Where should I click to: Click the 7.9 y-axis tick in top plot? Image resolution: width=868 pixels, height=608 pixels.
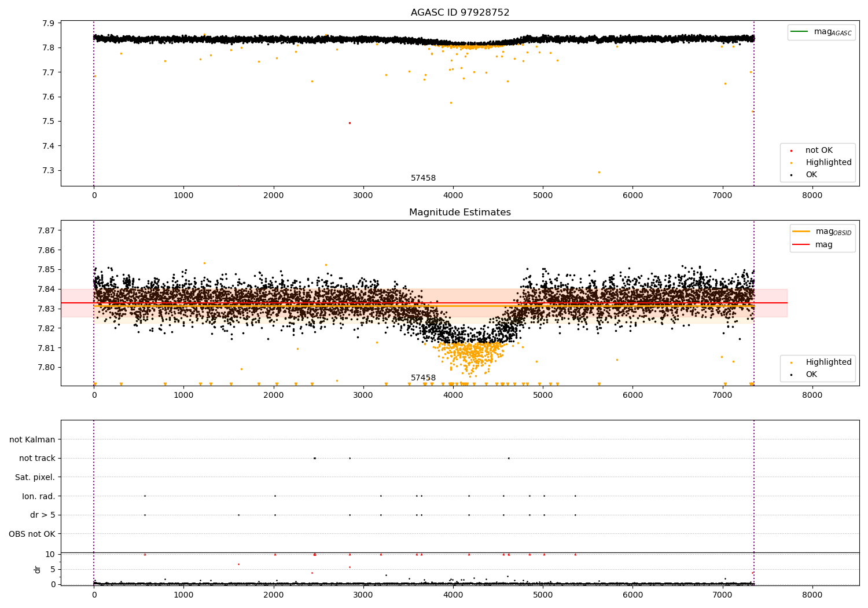49,23
